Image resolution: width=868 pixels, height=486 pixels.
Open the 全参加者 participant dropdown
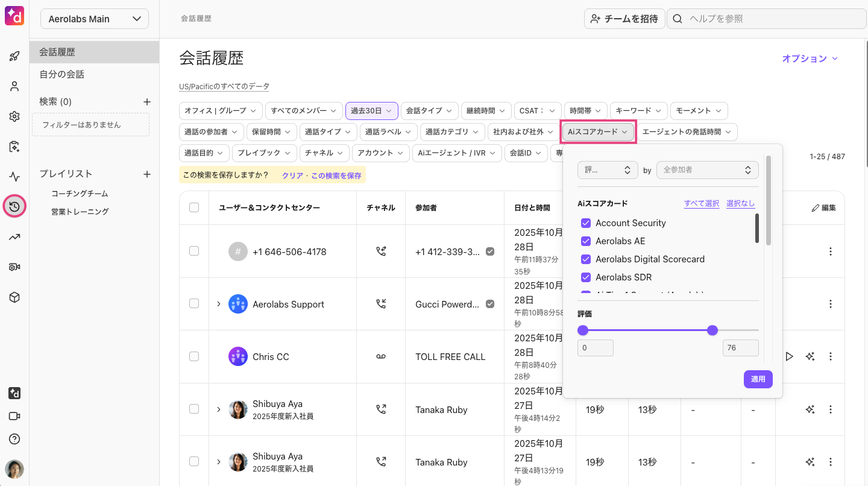(x=707, y=170)
